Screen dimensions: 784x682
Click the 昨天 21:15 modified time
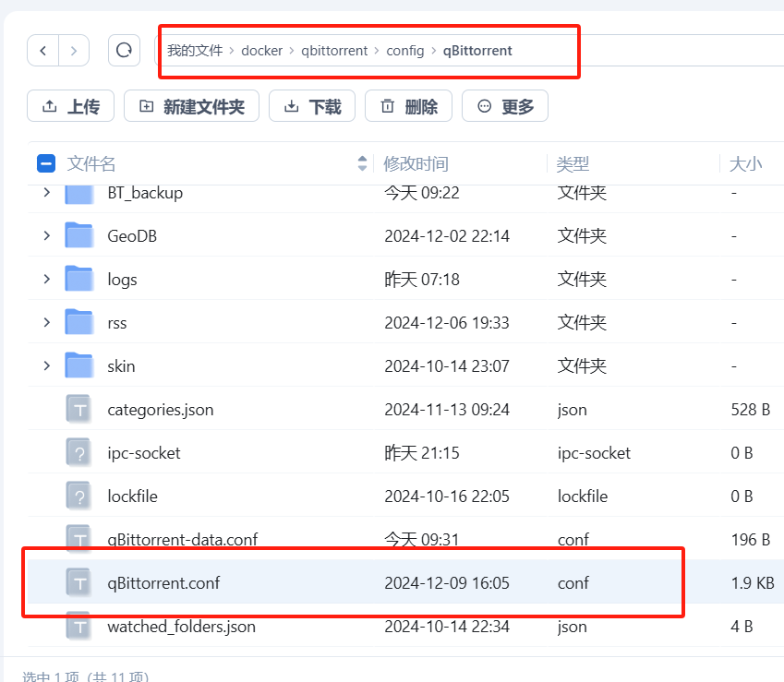click(422, 453)
